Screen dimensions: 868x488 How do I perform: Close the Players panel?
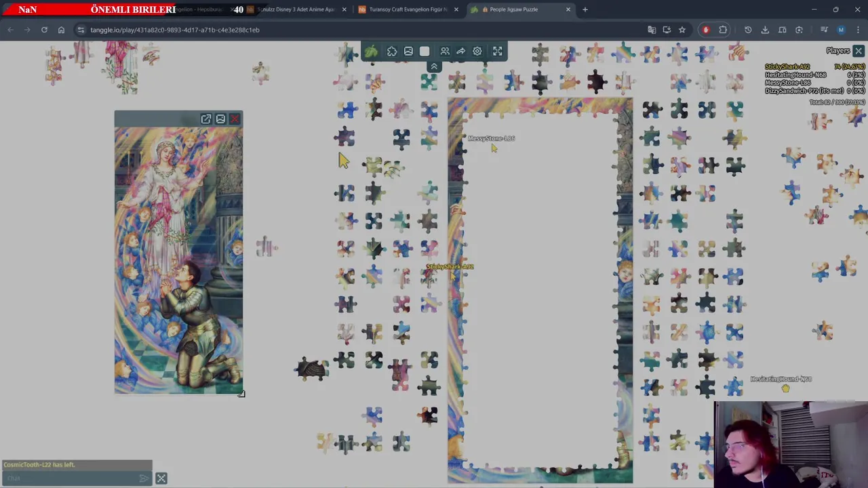coord(859,51)
